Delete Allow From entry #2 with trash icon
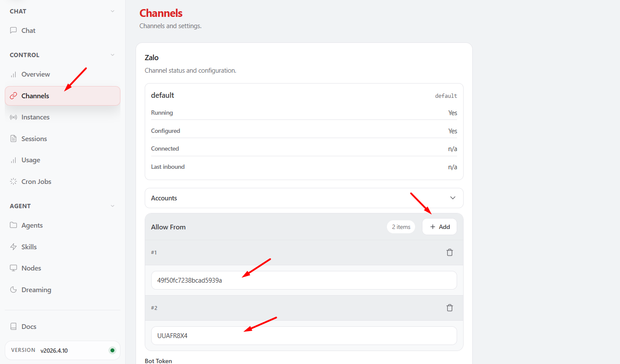620x364 pixels. point(450,308)
